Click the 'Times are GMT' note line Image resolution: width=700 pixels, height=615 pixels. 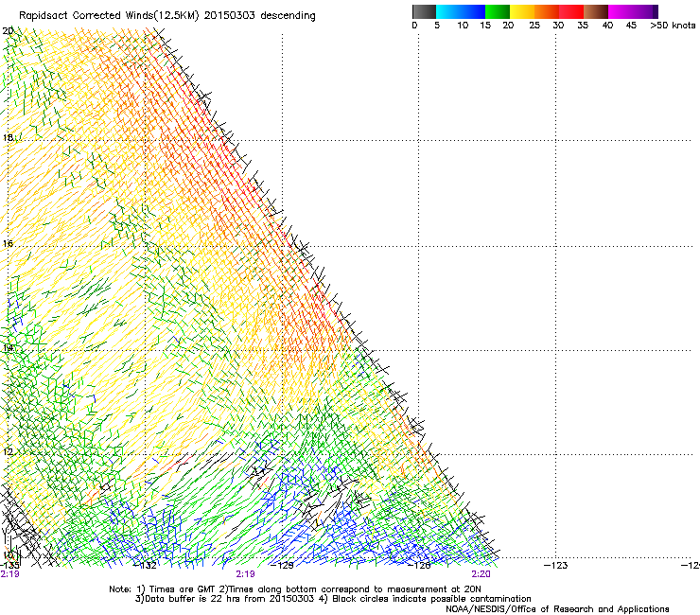pos(295,589)
